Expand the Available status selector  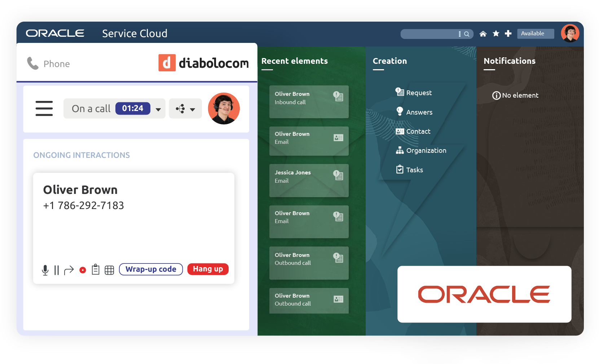pos(535,33)
